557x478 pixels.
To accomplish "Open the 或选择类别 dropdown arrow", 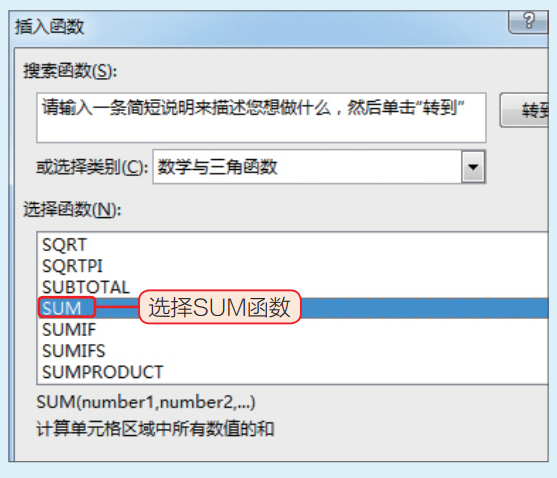I will click(x=473, y=167).
